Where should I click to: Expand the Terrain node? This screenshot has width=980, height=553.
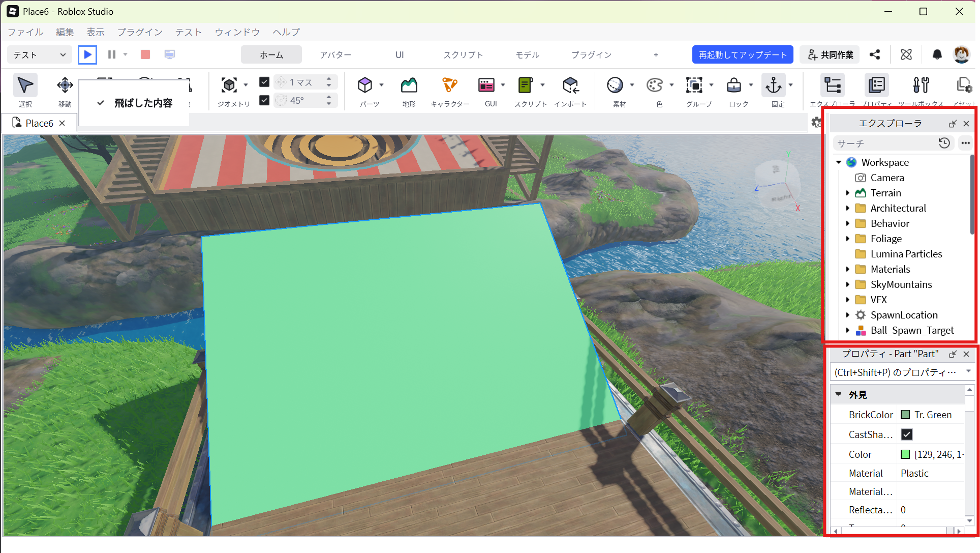pos(848,193)
